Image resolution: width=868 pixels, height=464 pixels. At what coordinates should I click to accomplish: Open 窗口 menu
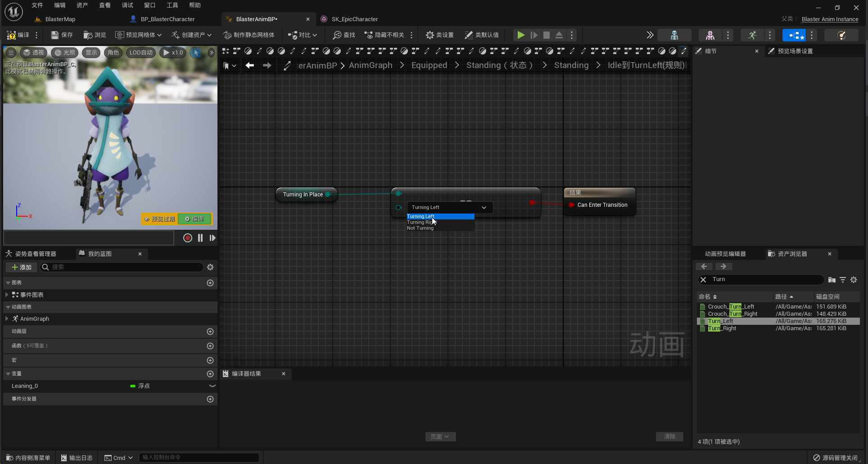coord(149,5)
